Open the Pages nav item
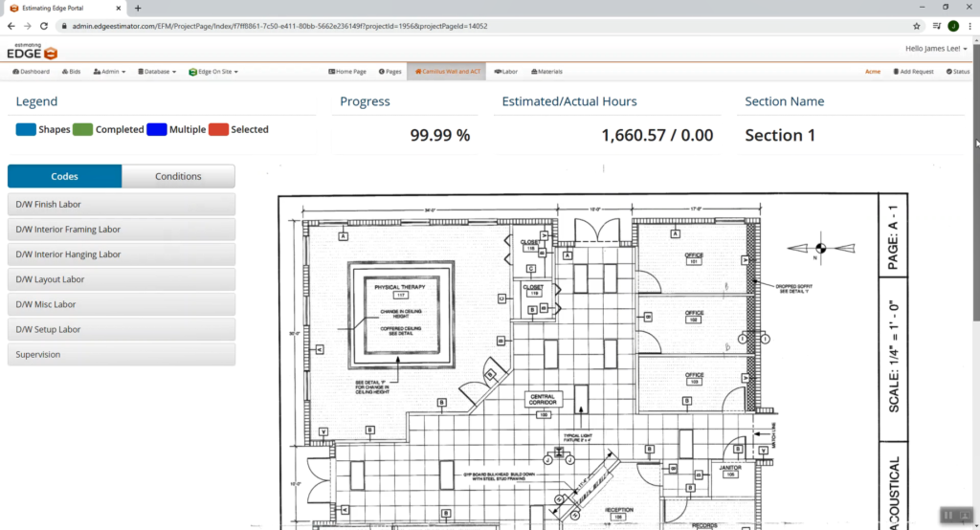The image size is (980, 530). coord(390,71)
